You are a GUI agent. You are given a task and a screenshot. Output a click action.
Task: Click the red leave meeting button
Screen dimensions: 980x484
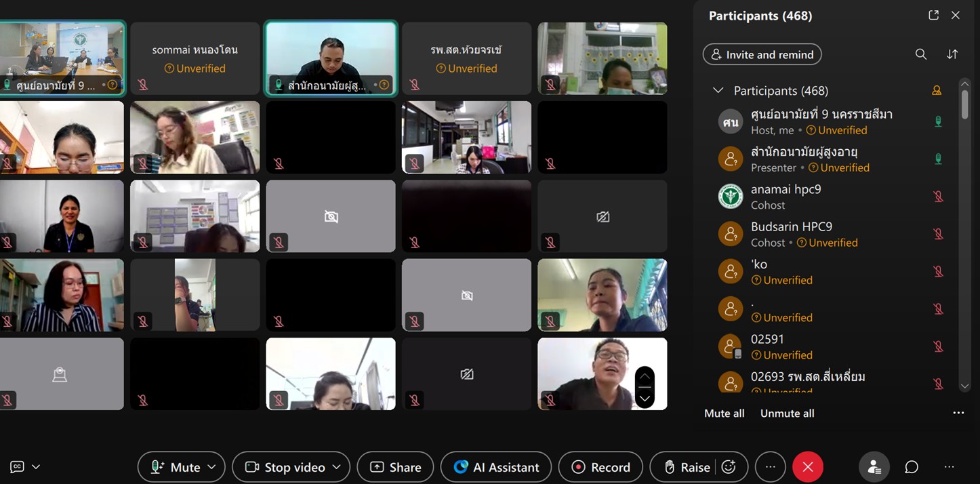(807, 467)
